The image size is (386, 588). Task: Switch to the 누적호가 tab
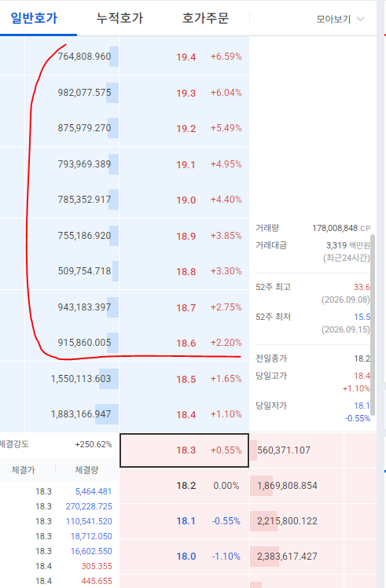(119, 18)
